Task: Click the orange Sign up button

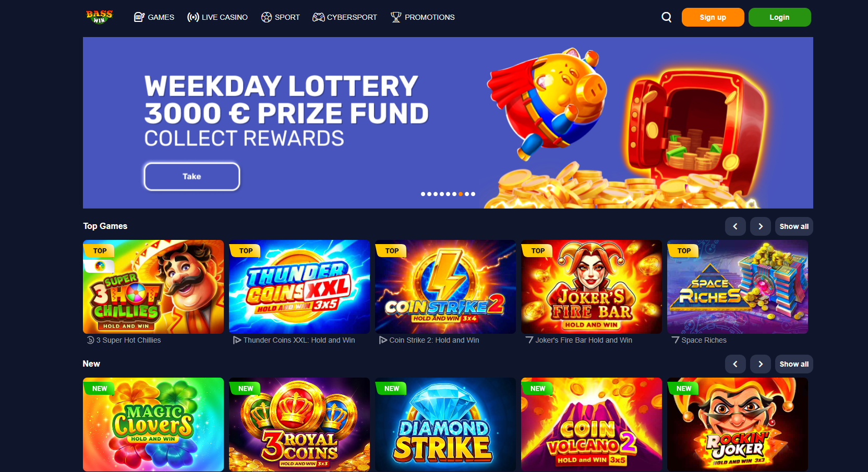Action: tap(713, 17)
